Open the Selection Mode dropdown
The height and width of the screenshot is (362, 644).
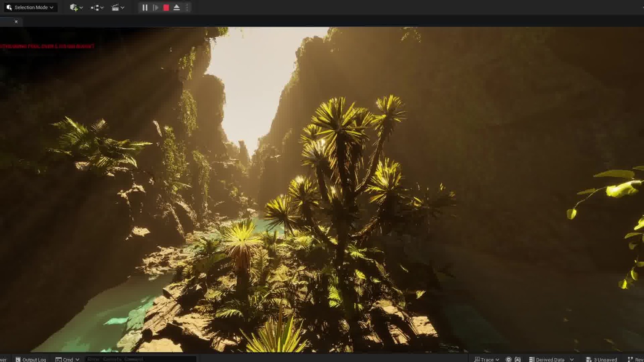coord(30,7)
